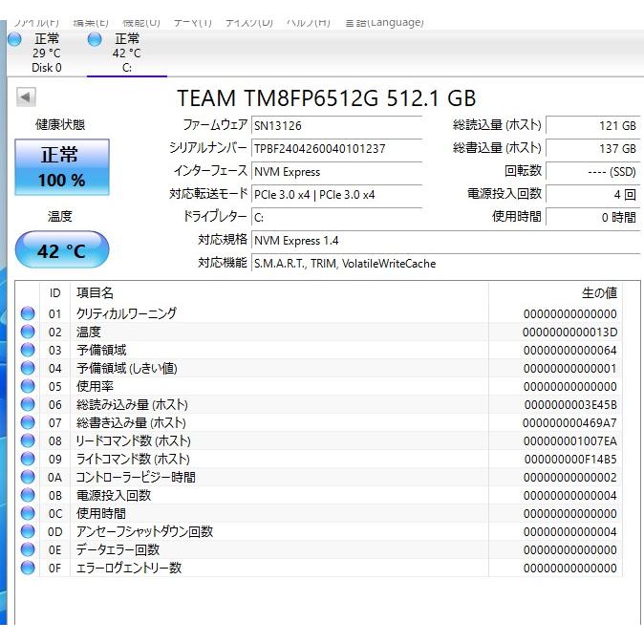Open the 言語(Language) menu
Viewport: 644px width, 644px height.
click(384, 23)
